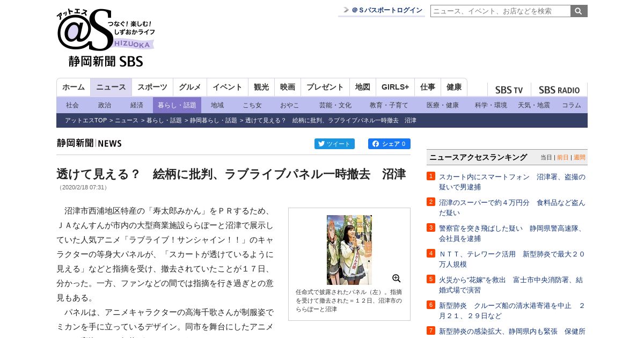Select the 科学・環境 subcategory
Image resolution: width=644 pixels, height=338 pixels.
pos(491,105)
